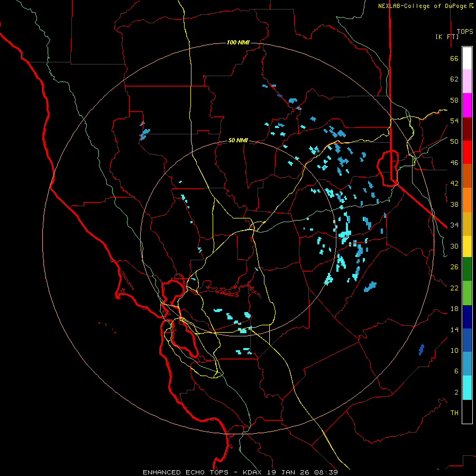Screen dimensions: 476x476
Task: Click the medium blue swatch between 14 and 10
Action: 467,340
